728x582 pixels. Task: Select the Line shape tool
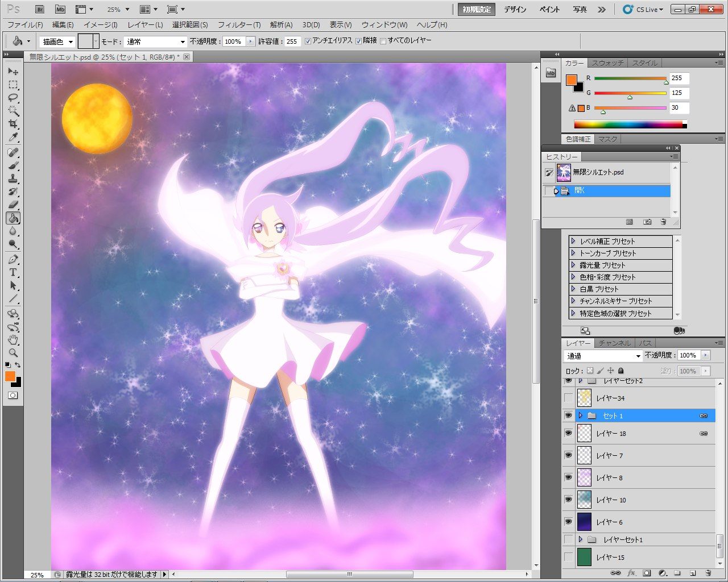13,299
